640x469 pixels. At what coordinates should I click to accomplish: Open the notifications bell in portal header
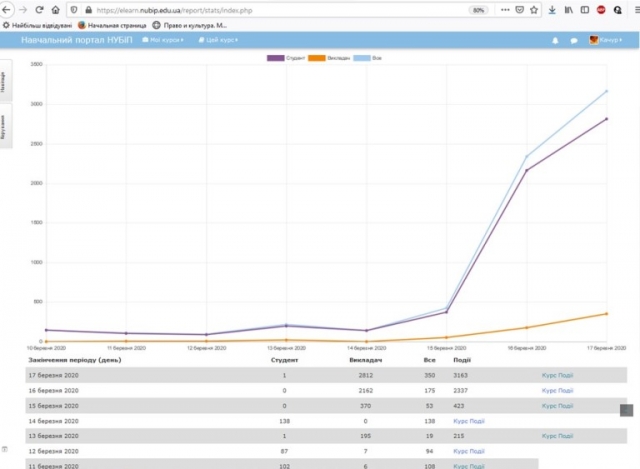click(556, 41)
